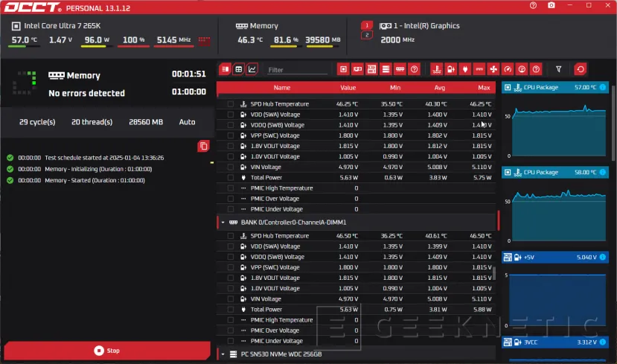
Task: Switch to the table-only monitoring view
Action: click(x=238, y=69)
